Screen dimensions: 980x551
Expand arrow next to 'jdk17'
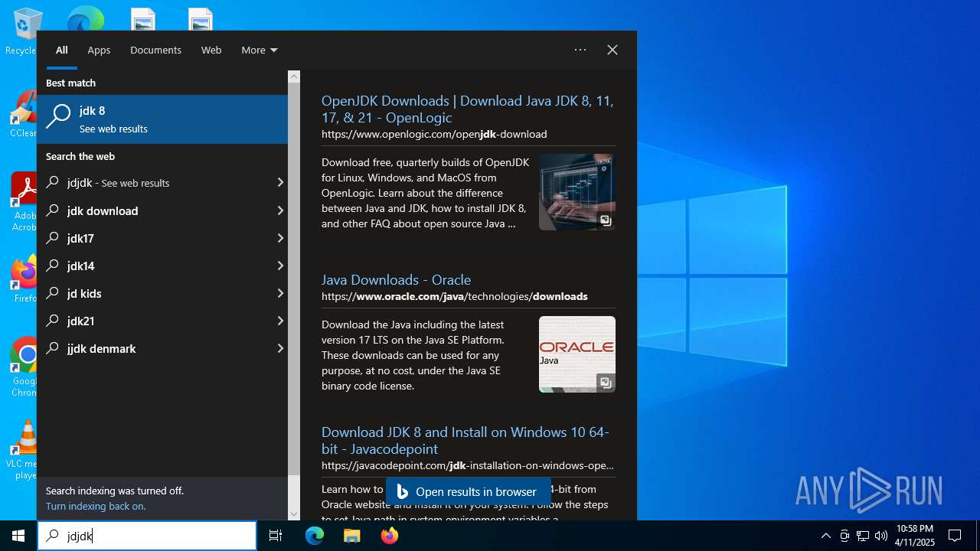coord(280,238)
